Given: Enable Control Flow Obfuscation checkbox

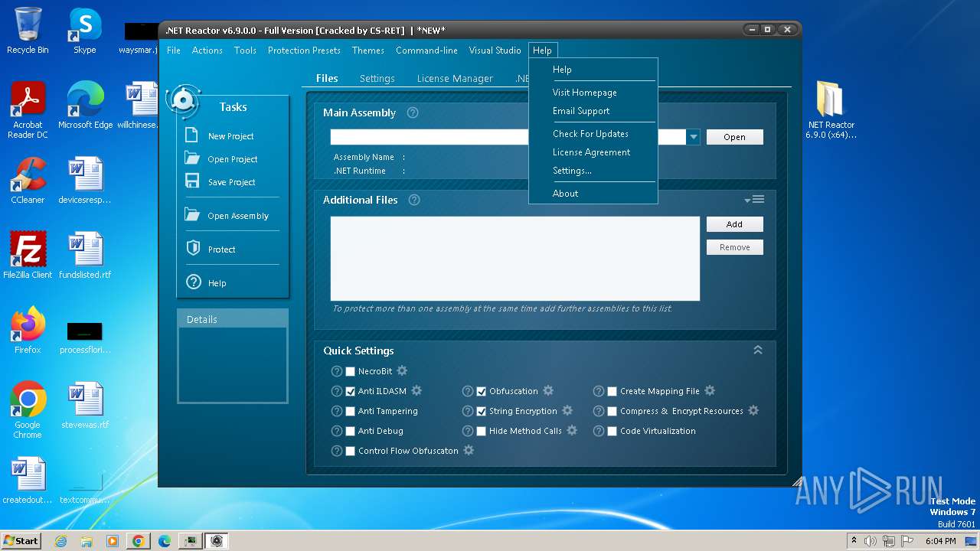Looking at the screenshot, I should 351,451.
